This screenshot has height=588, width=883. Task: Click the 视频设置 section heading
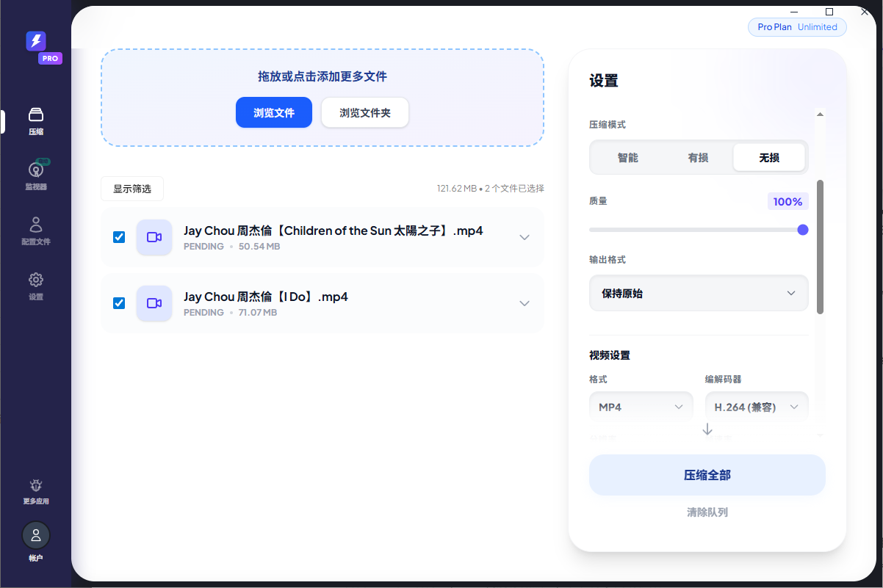point(610,355)
